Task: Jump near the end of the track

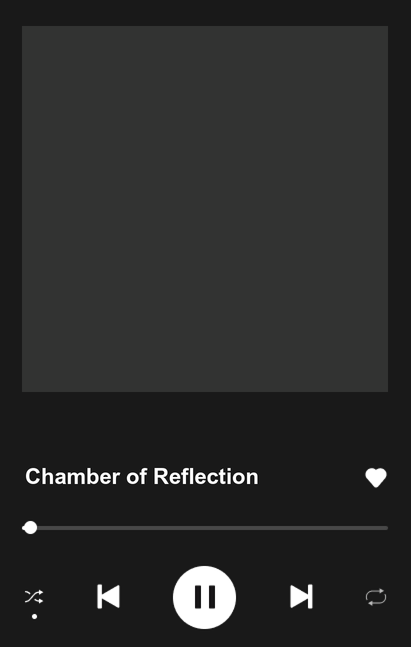Action: pyautogui.click(x=378, y=528)
